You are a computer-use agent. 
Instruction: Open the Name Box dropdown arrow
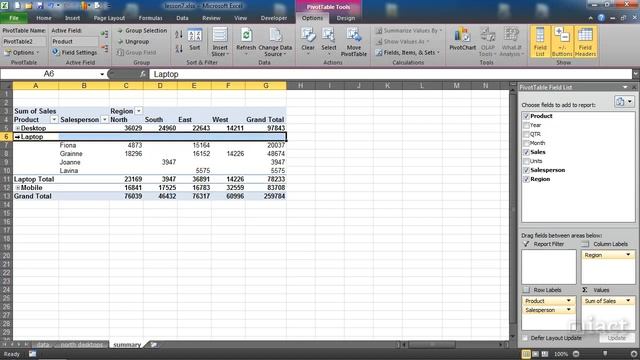pyautogui.click(x=102, y=74)
